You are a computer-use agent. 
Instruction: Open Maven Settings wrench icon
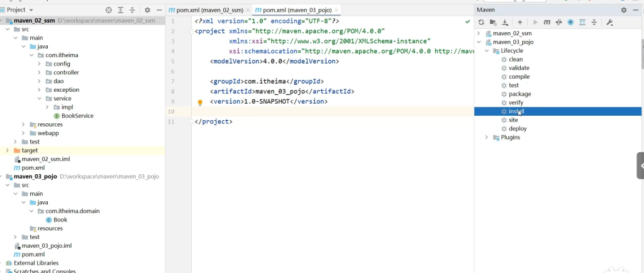coord(609,22)
